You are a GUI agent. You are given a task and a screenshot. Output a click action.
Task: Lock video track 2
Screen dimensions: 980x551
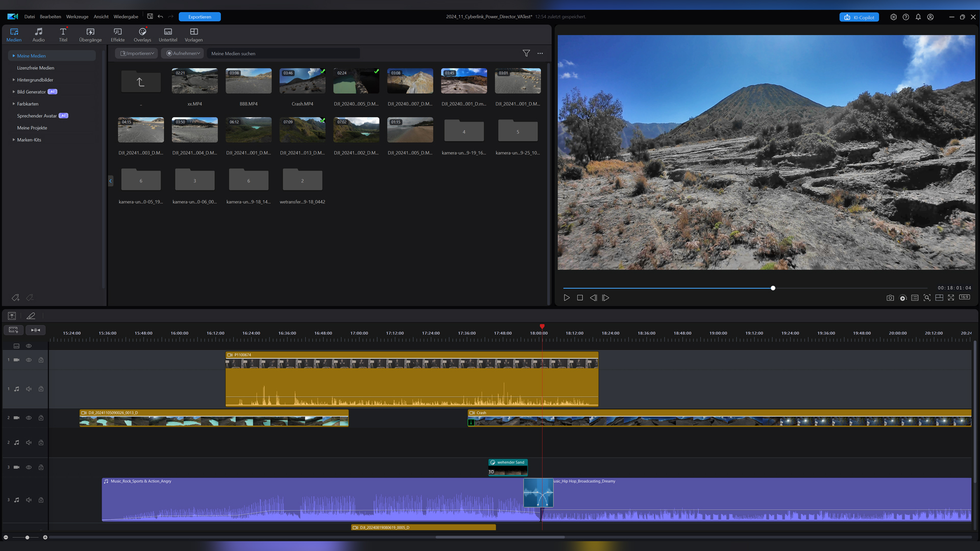[41, 418]
